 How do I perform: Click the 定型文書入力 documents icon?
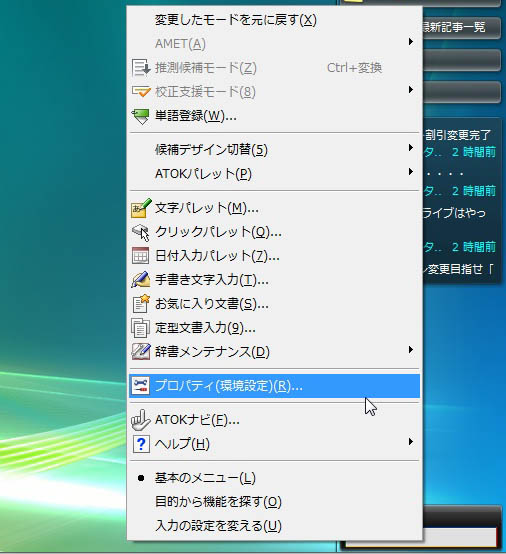[x=140, y=328]
